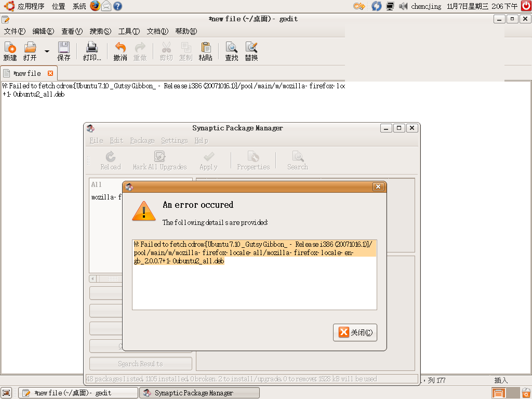Image resolution: width=532 pixels, height=399 pixels.
Task: Expand the recent files arrow beside Open
Action: pyautogui.click(x=47, y=51)
